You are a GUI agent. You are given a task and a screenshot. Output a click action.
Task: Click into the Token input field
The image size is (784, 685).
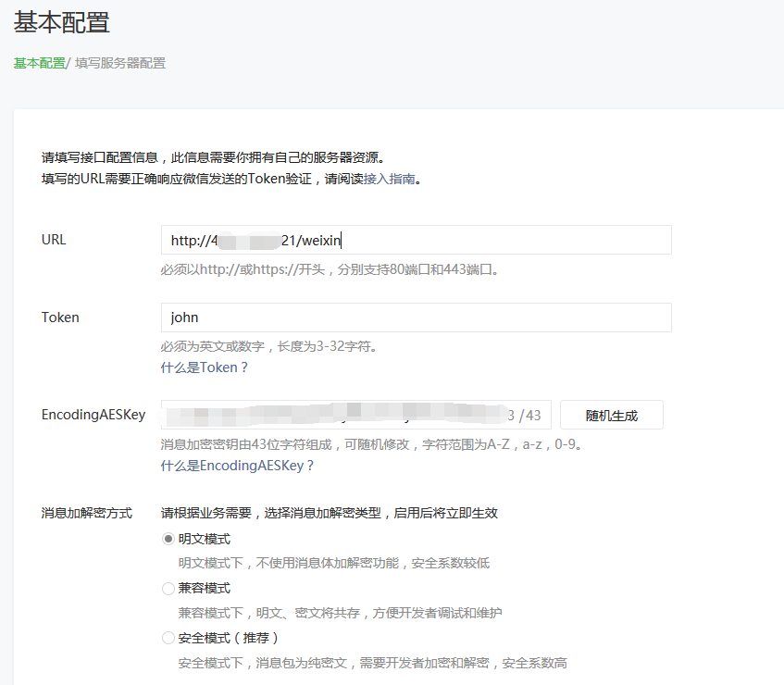[x=416, y=318]
